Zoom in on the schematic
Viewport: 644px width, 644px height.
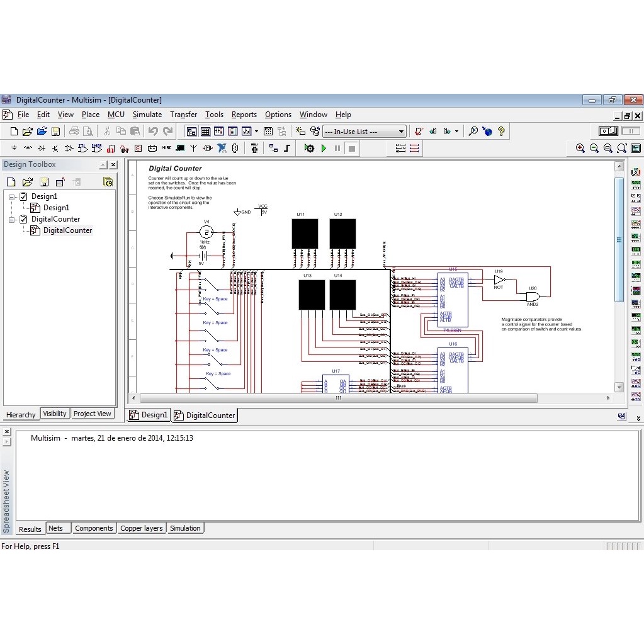[x=580, y=148]
